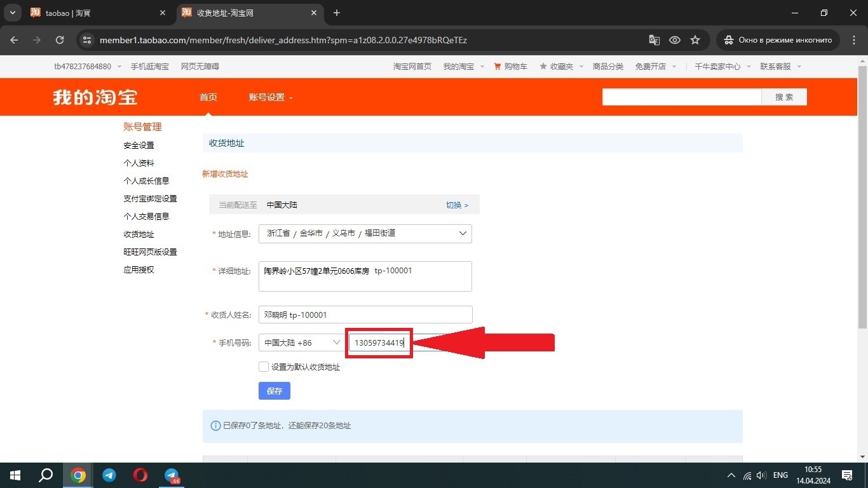Click Chrome icon in taskbar
Image resolution: width=868 pixels, height=488 pixels.
click(78, 475)
